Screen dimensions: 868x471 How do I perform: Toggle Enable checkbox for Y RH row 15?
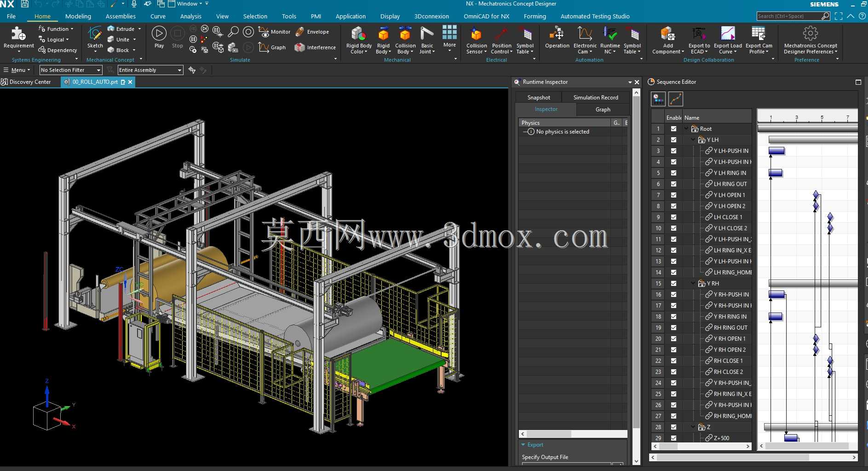tap(673, 284)
